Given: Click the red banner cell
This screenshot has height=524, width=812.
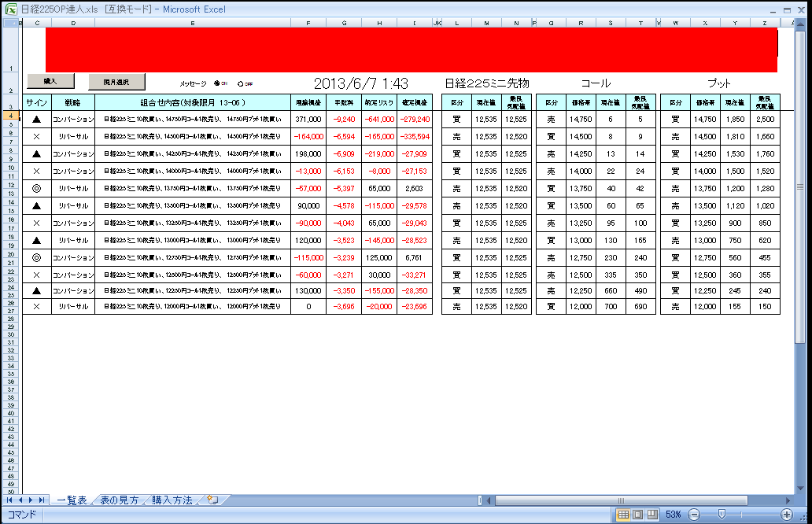Looking at the screenshot, I should point(412,50).
